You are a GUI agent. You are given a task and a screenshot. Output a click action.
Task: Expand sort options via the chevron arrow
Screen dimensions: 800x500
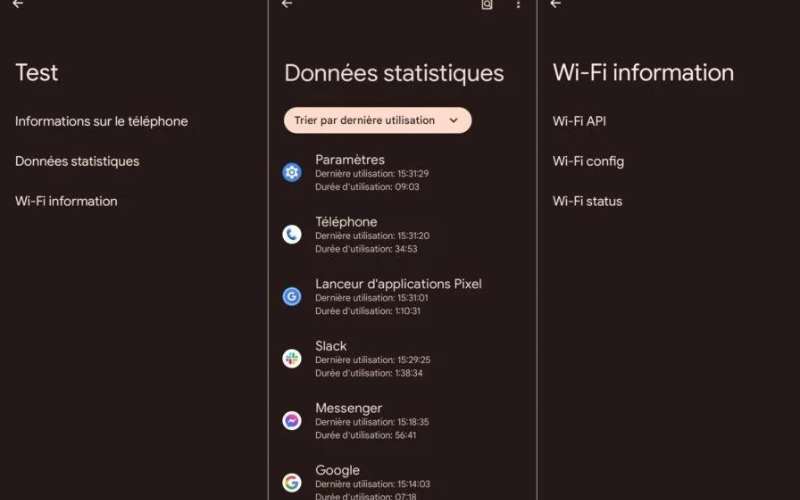pyautogui.click(x=454, y=120)
